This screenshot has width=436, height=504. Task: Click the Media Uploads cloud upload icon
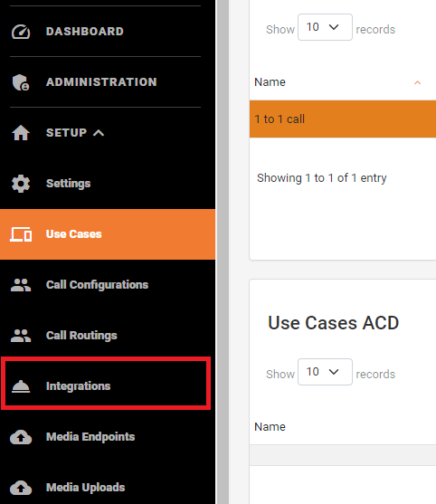pyautogui.click(x=21, y=488)
